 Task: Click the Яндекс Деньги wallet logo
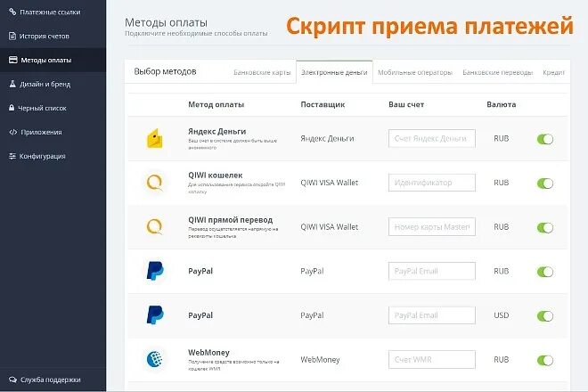tap(154, 138)
